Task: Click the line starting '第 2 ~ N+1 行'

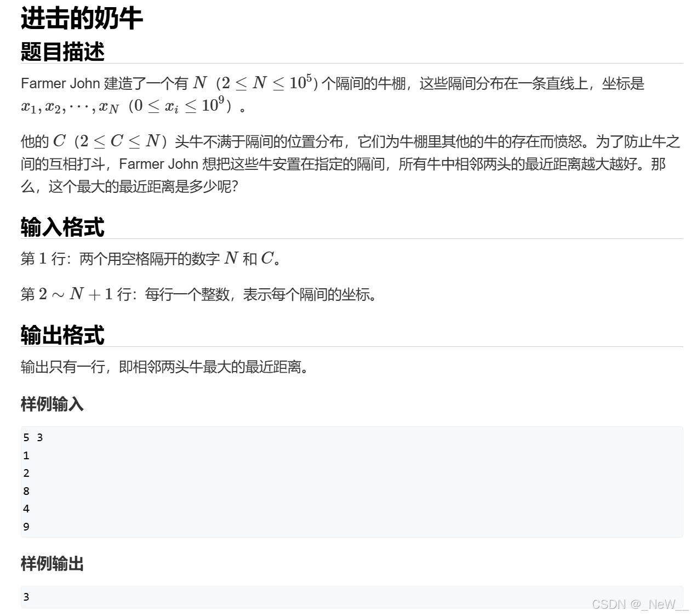Action: [199, 294]
